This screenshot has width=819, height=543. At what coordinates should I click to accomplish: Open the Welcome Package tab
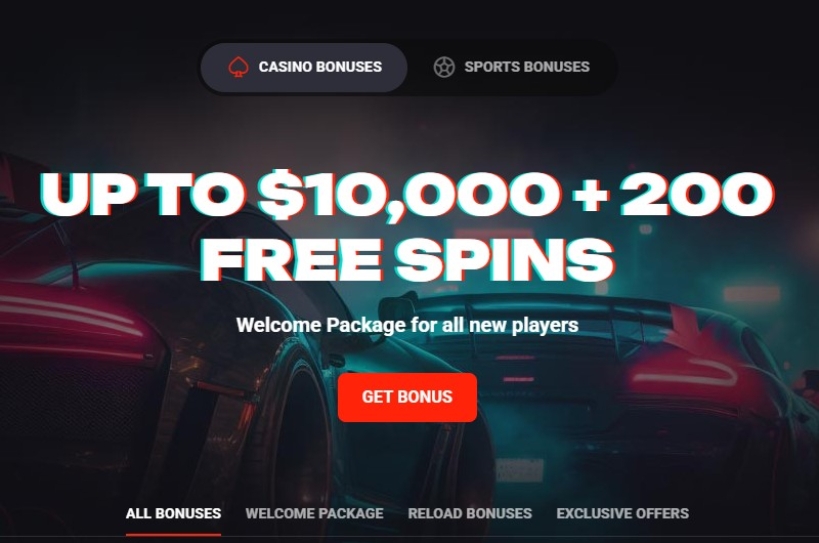(314, 514)
